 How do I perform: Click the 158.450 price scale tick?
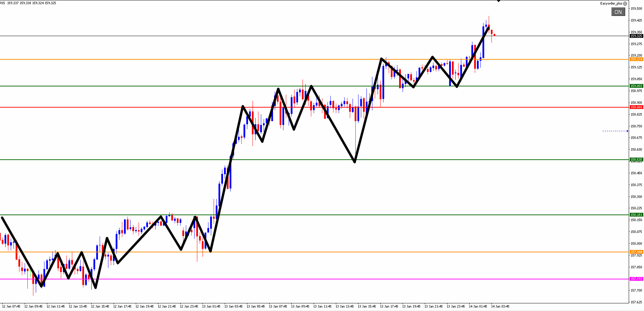(x=636, y=173)
